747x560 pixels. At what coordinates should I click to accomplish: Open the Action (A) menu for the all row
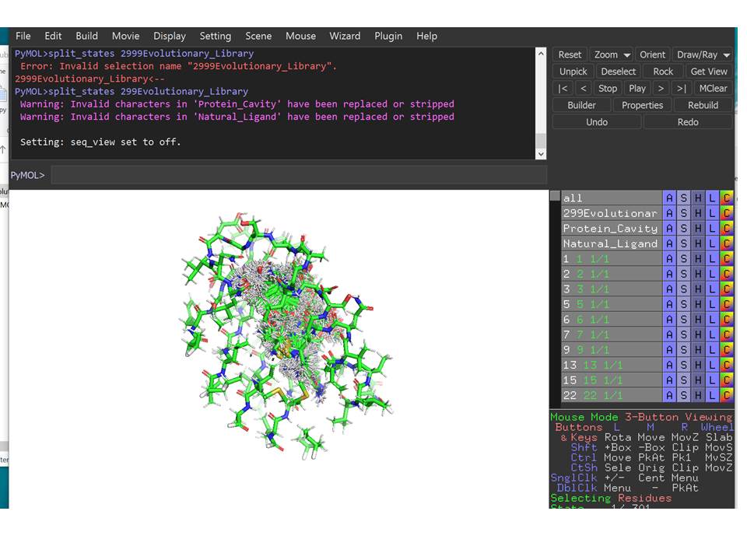click(x=669, y=198)
